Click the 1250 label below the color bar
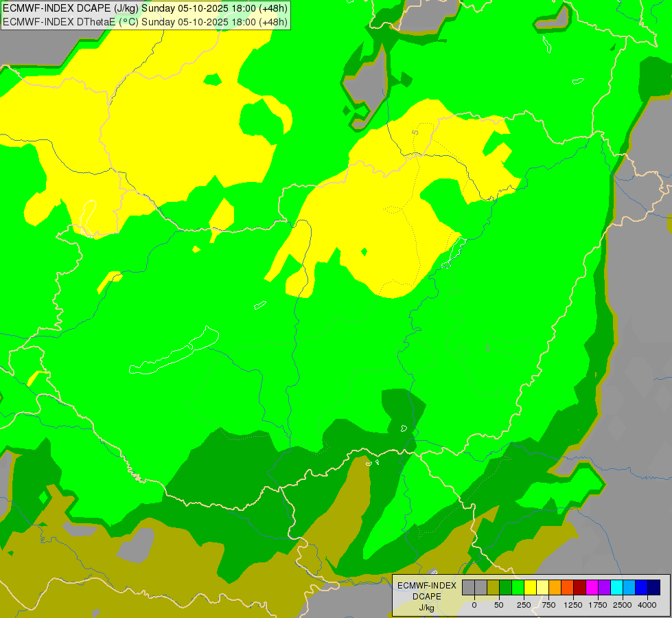The width and height of the screenshot is (672, 618). (573, 605)
